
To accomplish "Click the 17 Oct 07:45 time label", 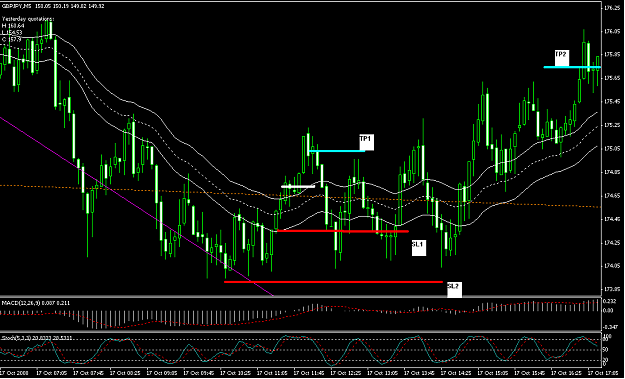I will pos(89,374).
